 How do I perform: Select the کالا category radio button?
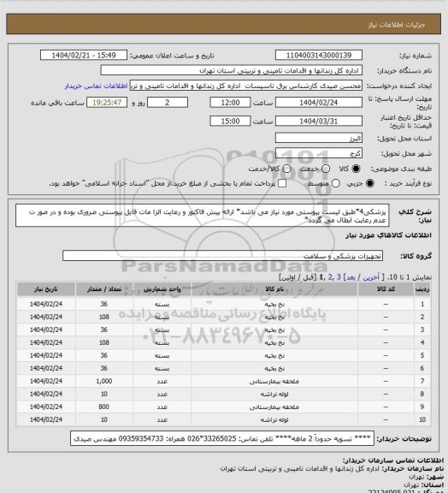click(356, 169)
